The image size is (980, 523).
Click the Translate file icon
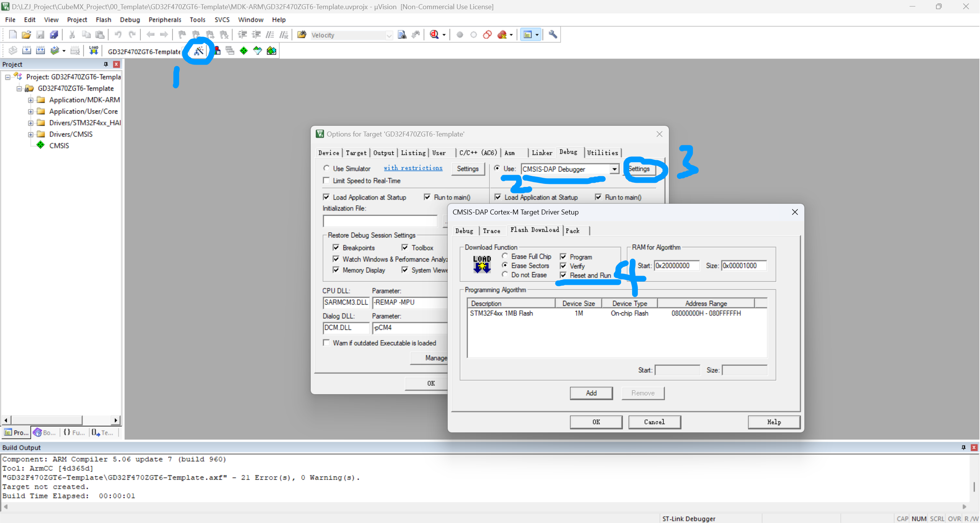click(x=13, y=51)
